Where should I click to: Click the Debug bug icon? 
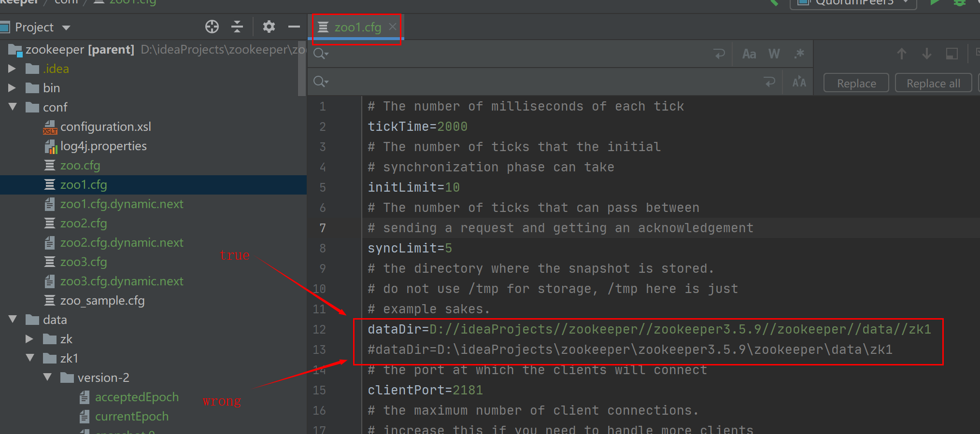tap(959, 2)
